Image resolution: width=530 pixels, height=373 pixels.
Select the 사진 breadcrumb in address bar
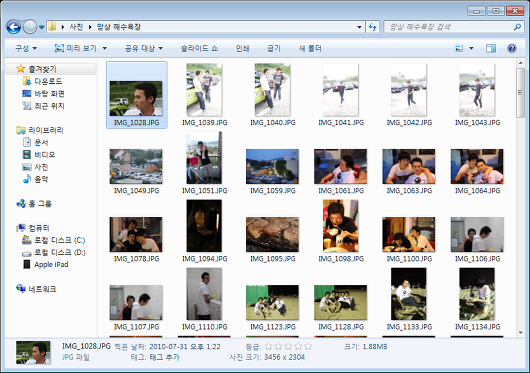pyautogui.click(x=76, y=27)
